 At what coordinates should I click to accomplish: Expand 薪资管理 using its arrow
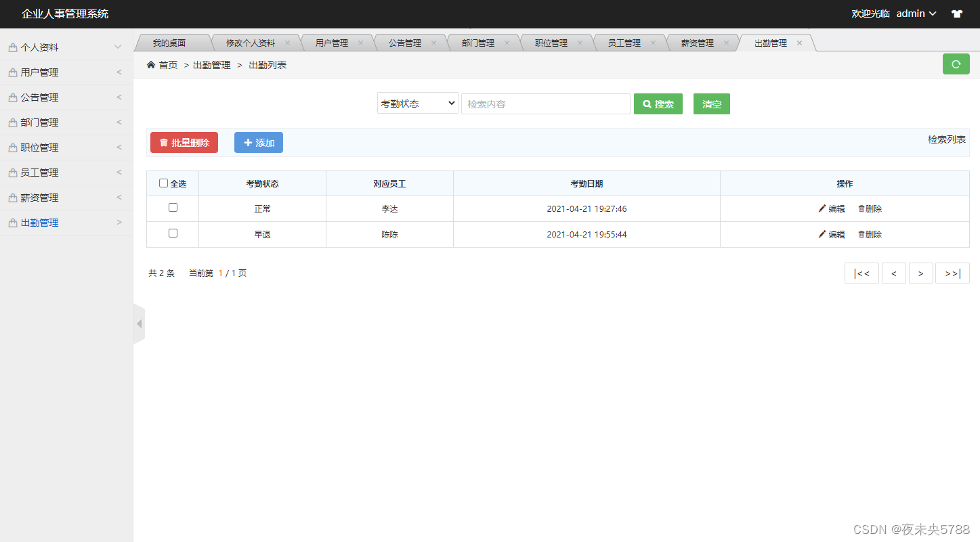(x=119, y=198)
